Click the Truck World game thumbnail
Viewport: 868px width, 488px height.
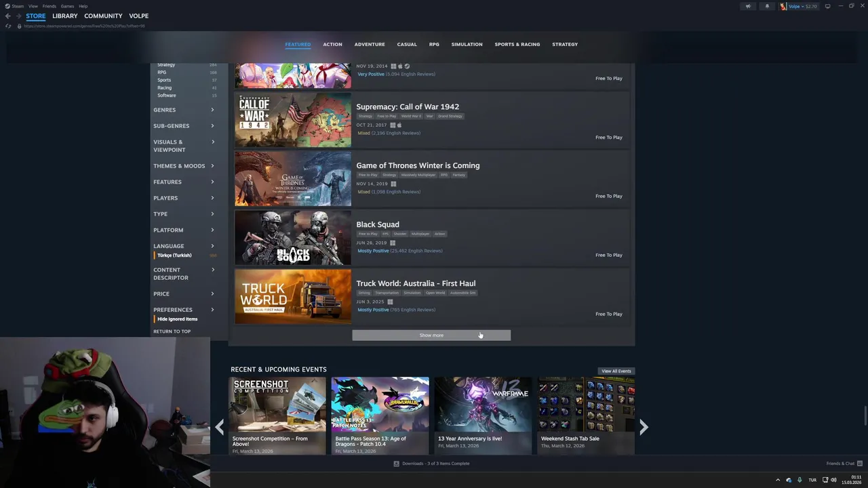[293, 297]
